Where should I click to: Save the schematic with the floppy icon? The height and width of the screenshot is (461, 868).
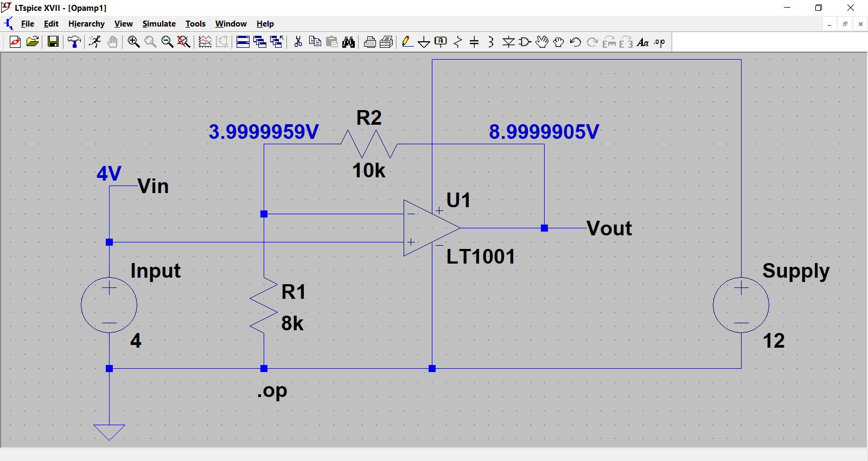point(53,42)
